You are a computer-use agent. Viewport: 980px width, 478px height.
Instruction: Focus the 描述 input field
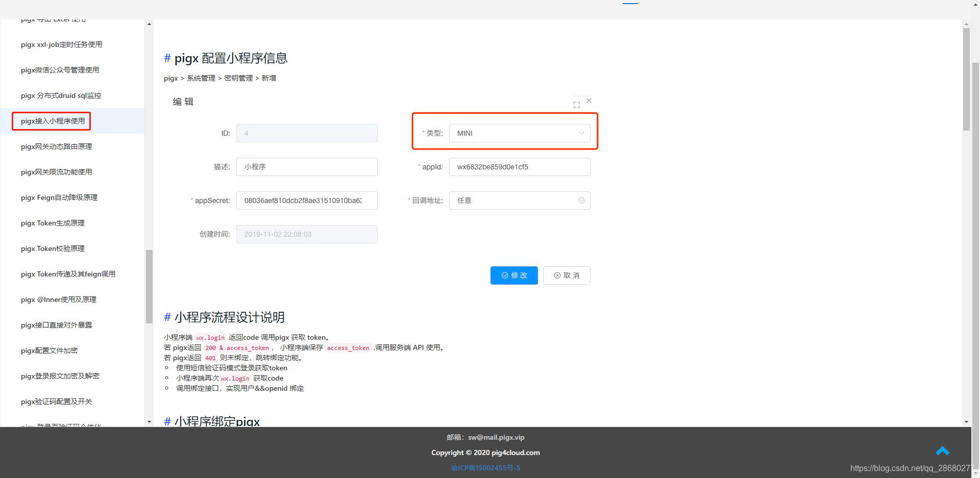click(307, 167)
